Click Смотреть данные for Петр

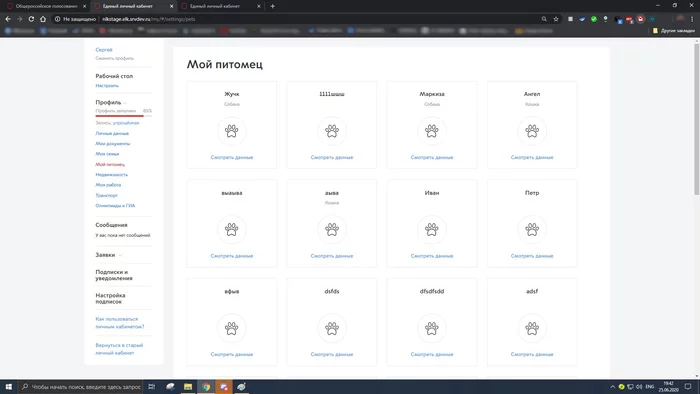[x=532, y=256]
